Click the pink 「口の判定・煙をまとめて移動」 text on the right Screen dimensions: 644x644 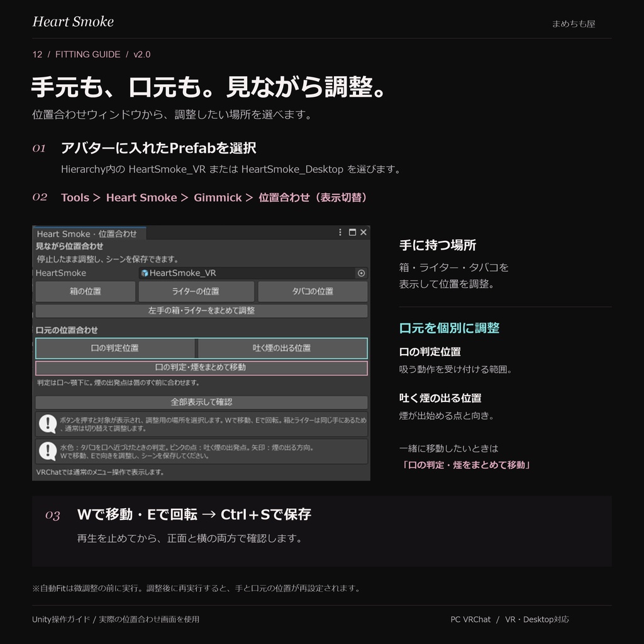click(465, 465)
